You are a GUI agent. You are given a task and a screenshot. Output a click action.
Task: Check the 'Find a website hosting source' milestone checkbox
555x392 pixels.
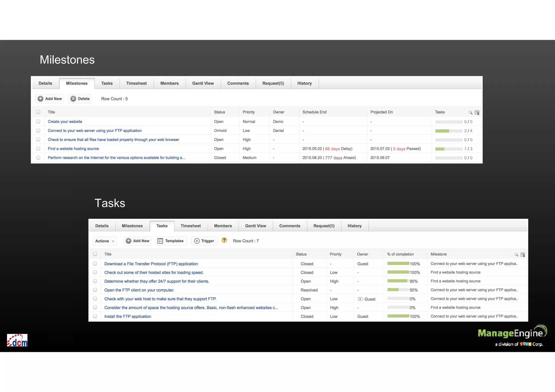(38, 148)
